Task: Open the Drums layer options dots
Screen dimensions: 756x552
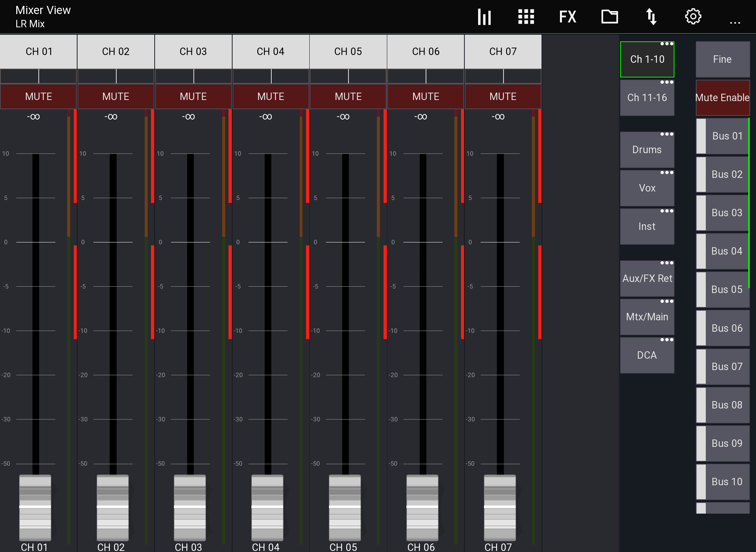Action: [x=667, y=134]
